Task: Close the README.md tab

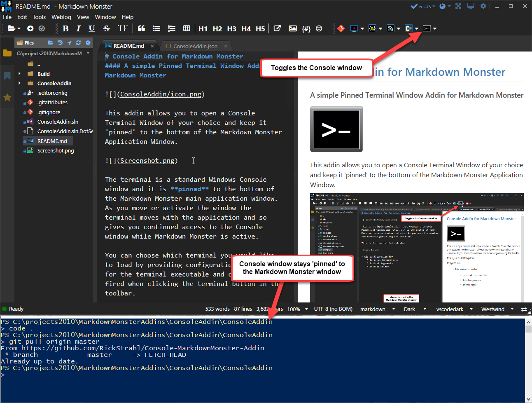Action: pyautogui.click(x=152, y=46)
